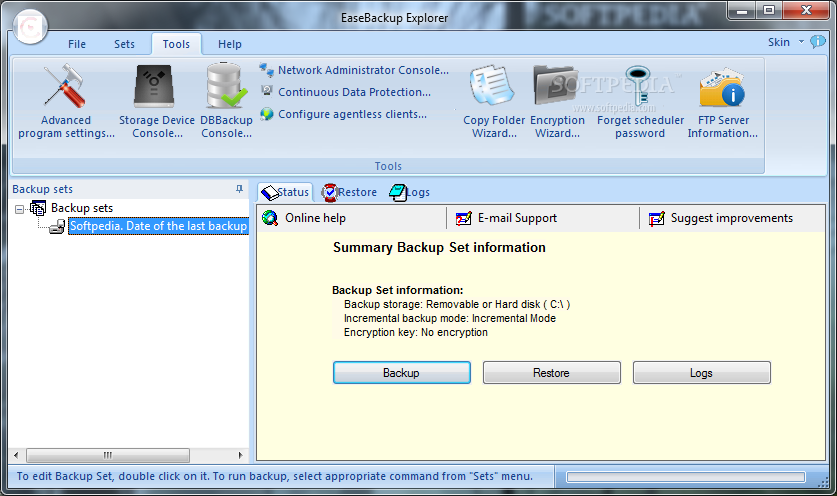The width and height of the screenshot is (837, 496).
Task: Collapse the Backup sets tree node
Action: coord(20,209)
